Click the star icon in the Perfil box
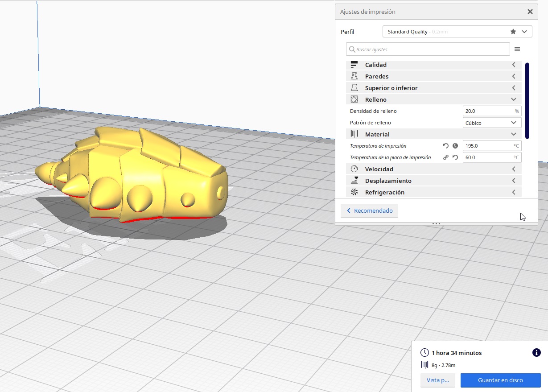 pyautogui.click(x=513, y=32)
